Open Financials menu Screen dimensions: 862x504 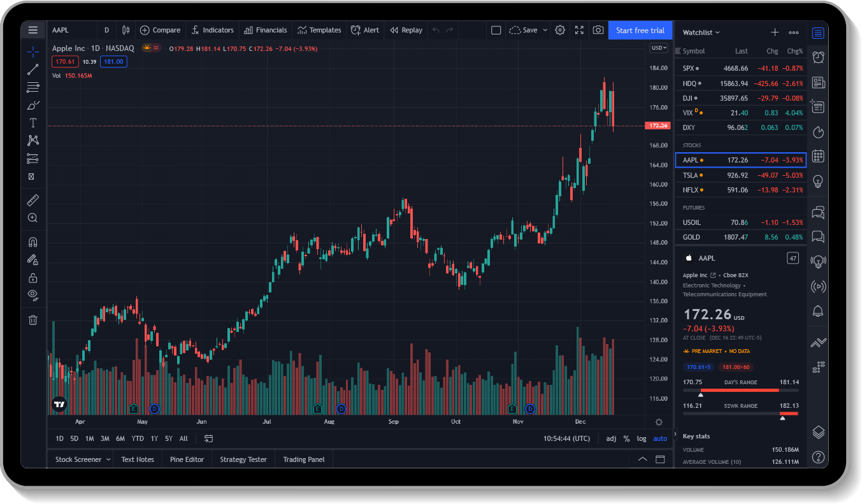point(265,30)
